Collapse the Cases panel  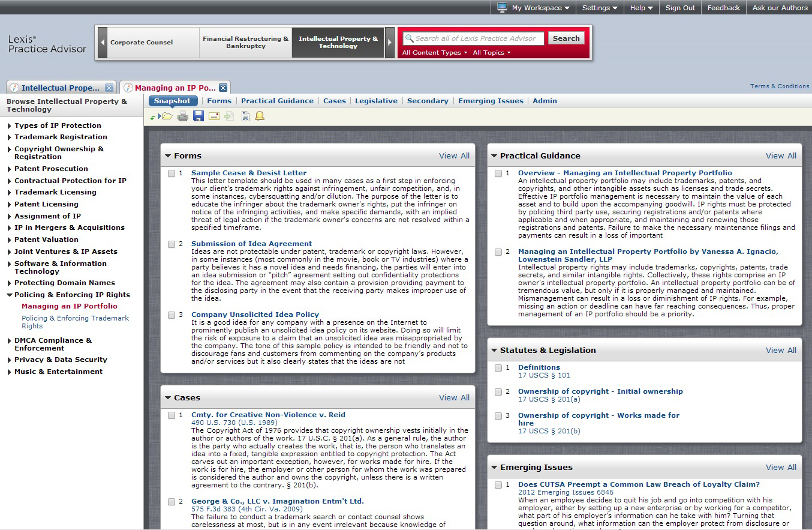coord(169,398)
